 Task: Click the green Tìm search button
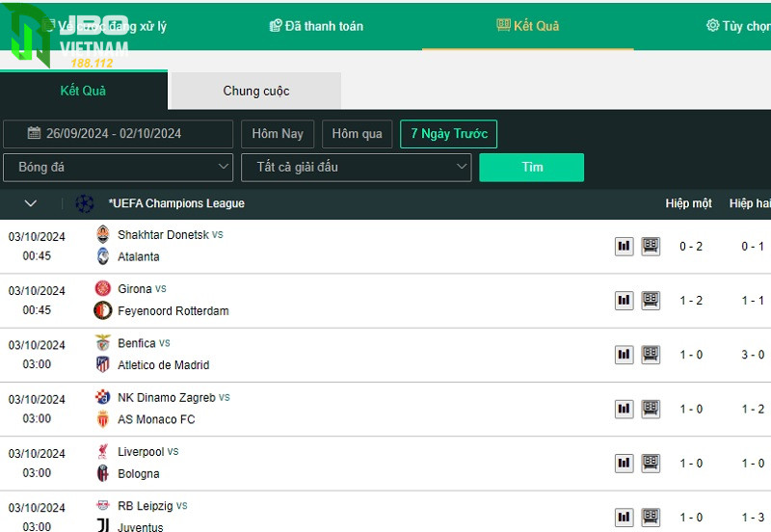[532, 167]
